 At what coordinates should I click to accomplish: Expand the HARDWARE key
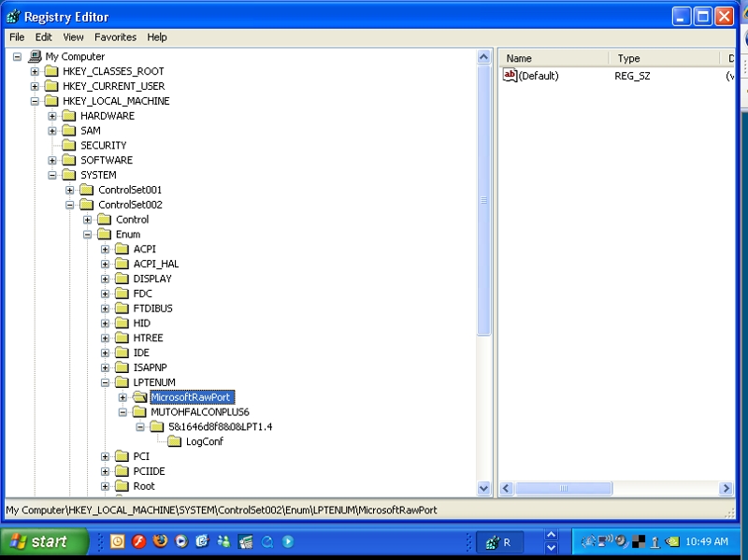tap(52, 116)
